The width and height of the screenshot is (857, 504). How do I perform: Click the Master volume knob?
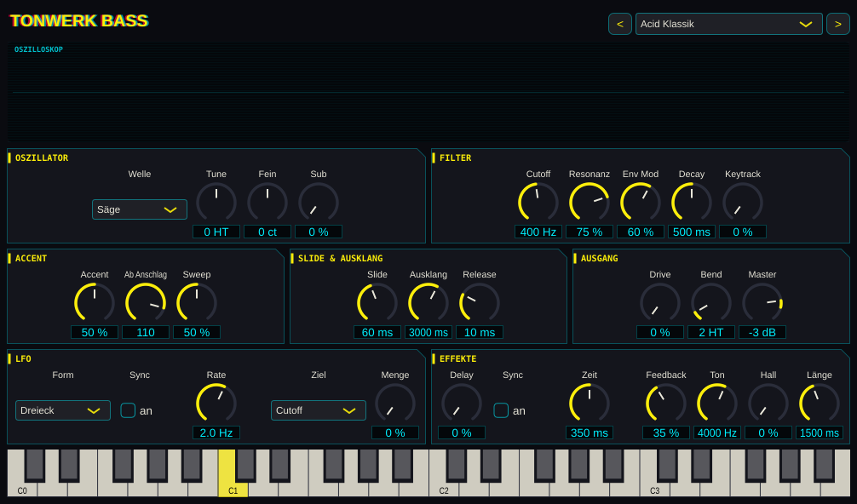click(x=762, y=303)
